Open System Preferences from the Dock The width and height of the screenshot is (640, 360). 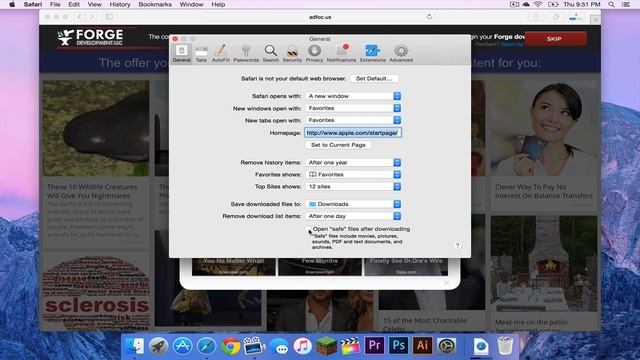click(x=447, y=346)
